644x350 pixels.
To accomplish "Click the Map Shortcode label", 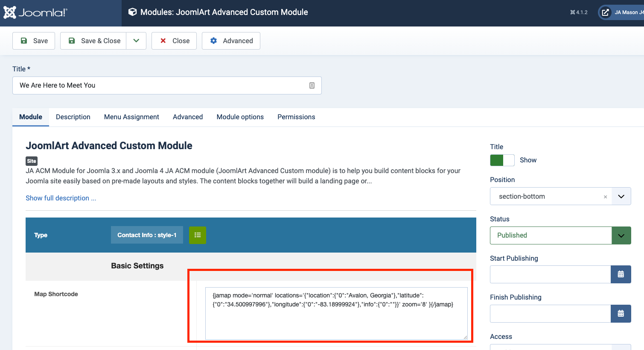I will coord(56,294).
